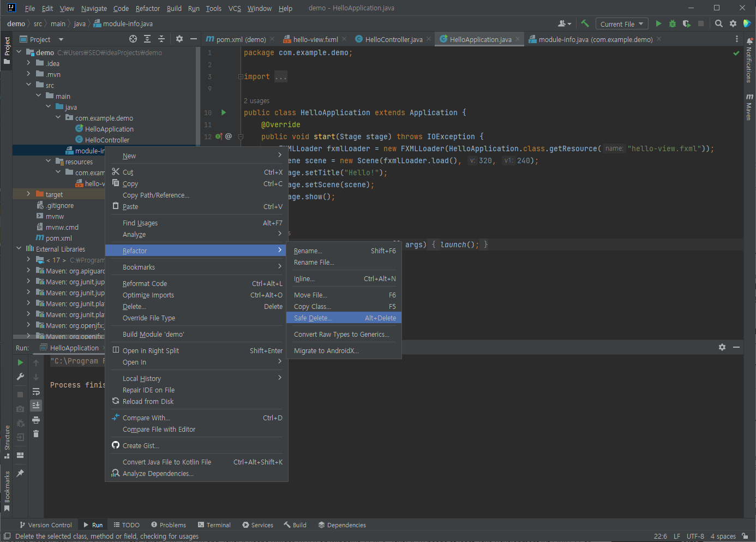Toggle the Maven side tool window
The width and height of the screenshot is (756, 542).
point(749,107)
